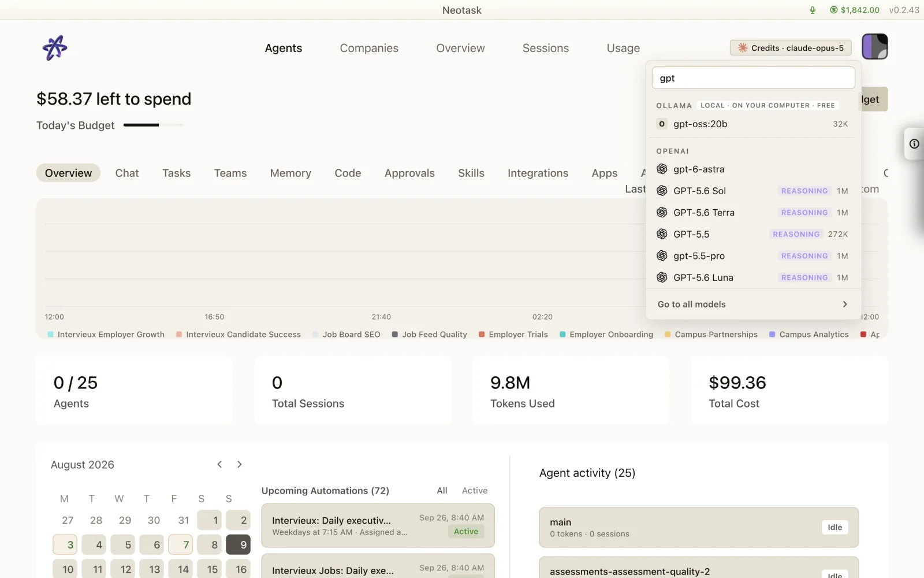Click the 9.8M Tokens Used card
This screenshot has height=578, width=924.
571,391
